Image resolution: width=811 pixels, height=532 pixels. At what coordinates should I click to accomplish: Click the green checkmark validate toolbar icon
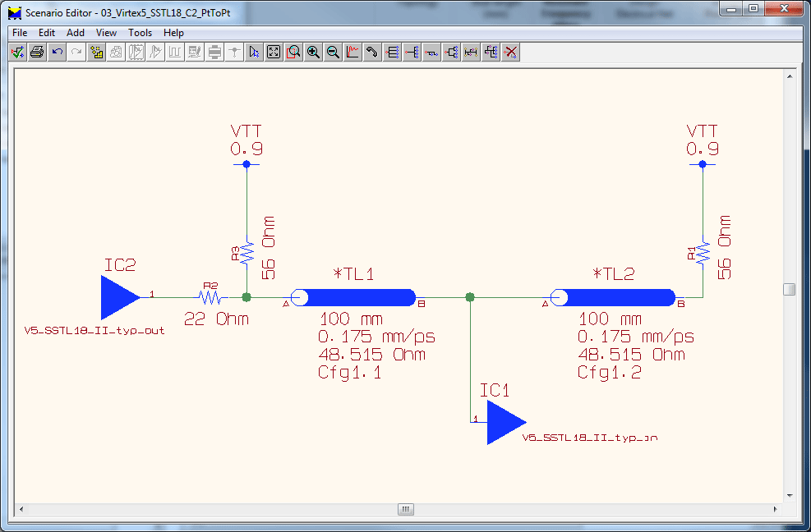[17, 53]
